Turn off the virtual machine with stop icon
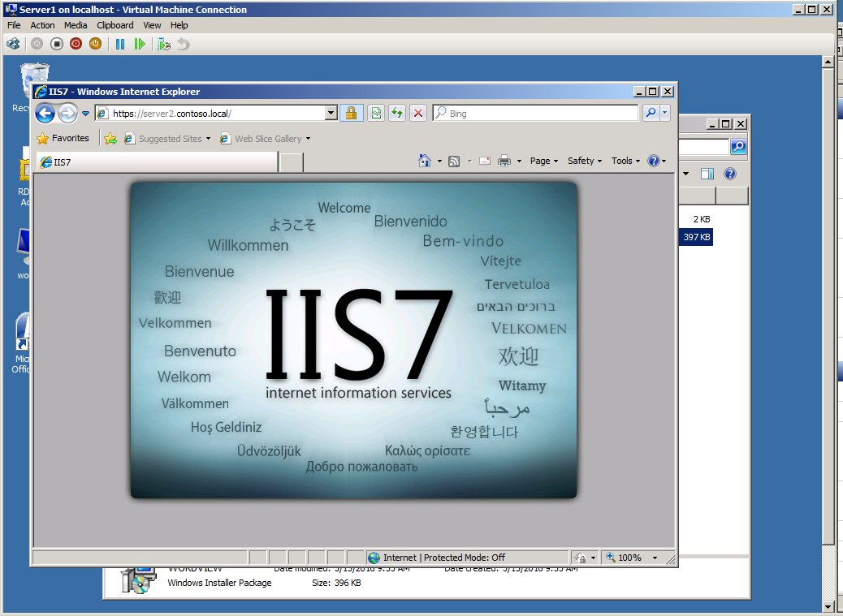This screenshot has height=616, width=843. (x=57, y=44)
